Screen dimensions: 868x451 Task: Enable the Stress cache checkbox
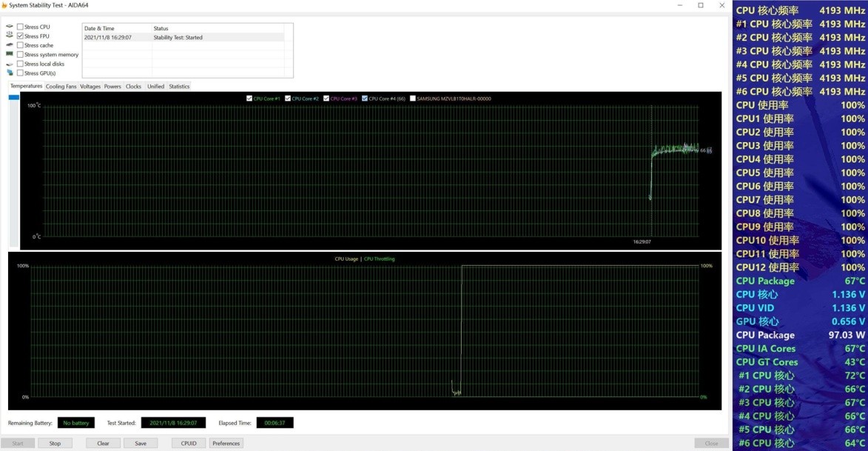[x=20, y=45]
